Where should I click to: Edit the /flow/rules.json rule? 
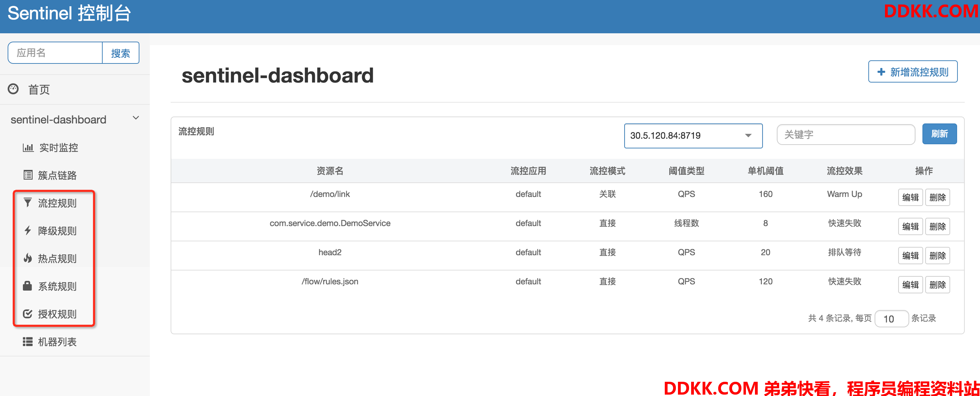[x=910, y=285]
